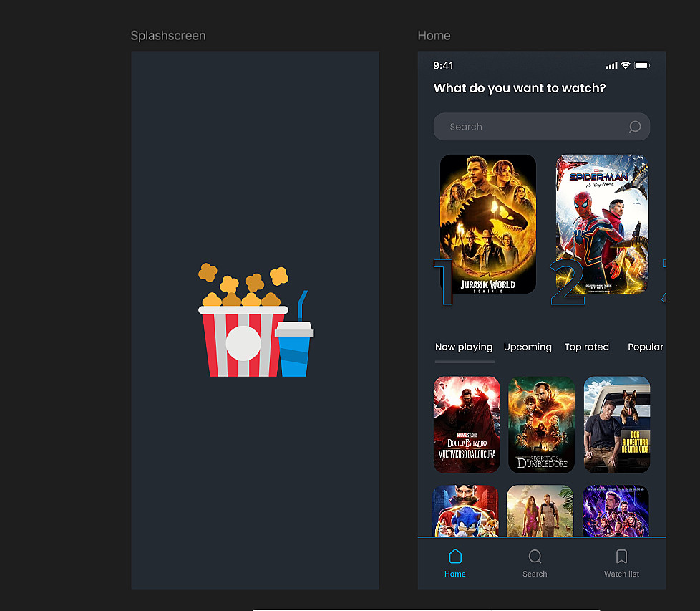Click the Search input field
Screen dimensions: 700x611
(542, 127)
